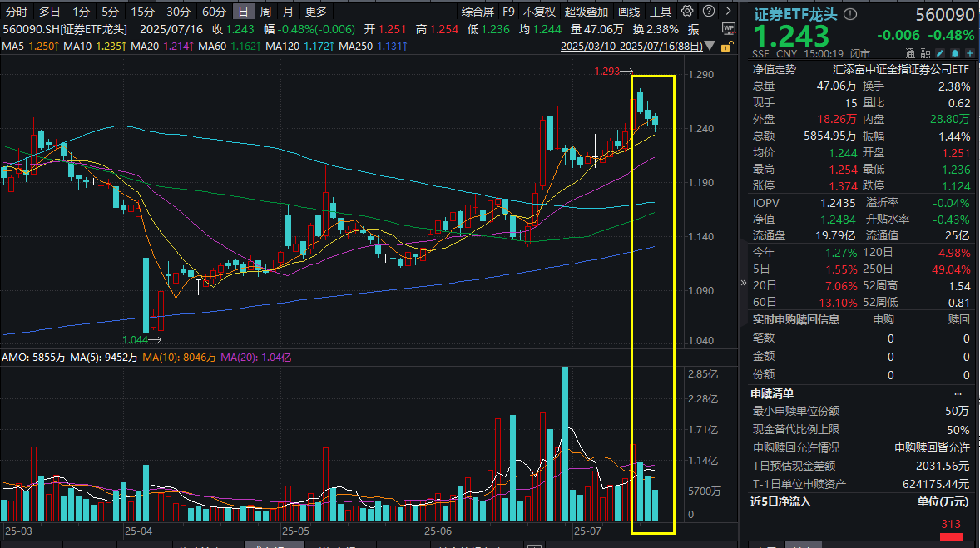Switch to the 分时 intraday tab

17,12
